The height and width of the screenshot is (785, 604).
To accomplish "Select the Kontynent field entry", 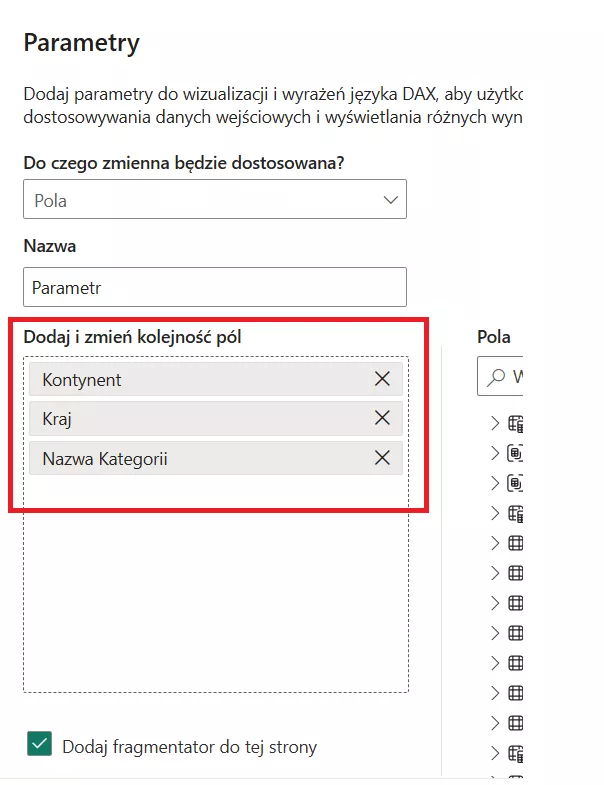I will pos(190,379).
